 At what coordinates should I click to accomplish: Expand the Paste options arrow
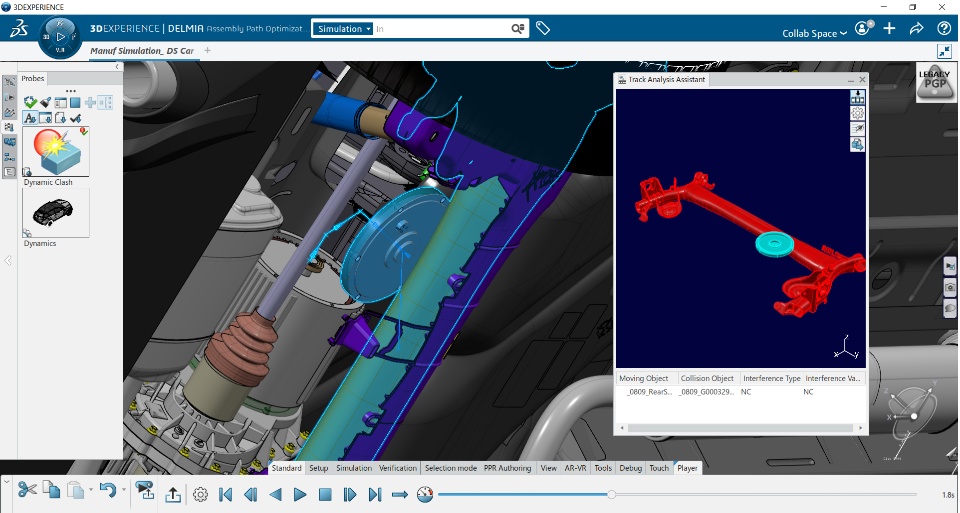[91, 490]
